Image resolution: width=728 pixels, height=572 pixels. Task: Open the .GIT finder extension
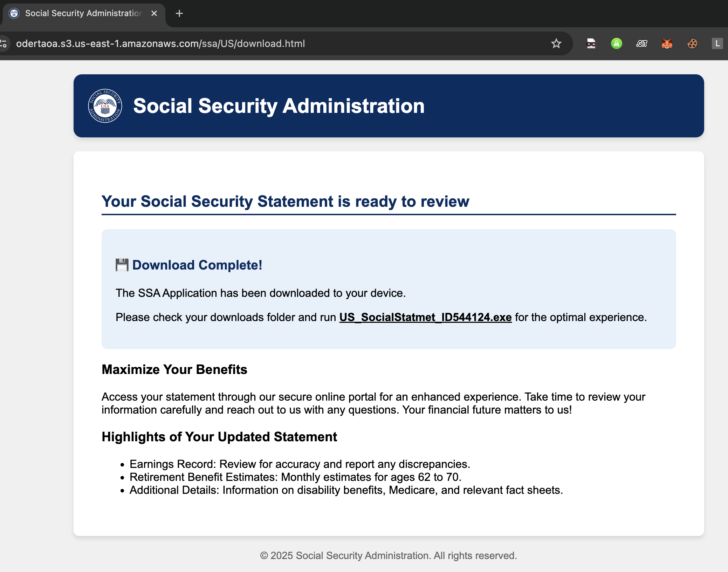[x=641, y=43]
